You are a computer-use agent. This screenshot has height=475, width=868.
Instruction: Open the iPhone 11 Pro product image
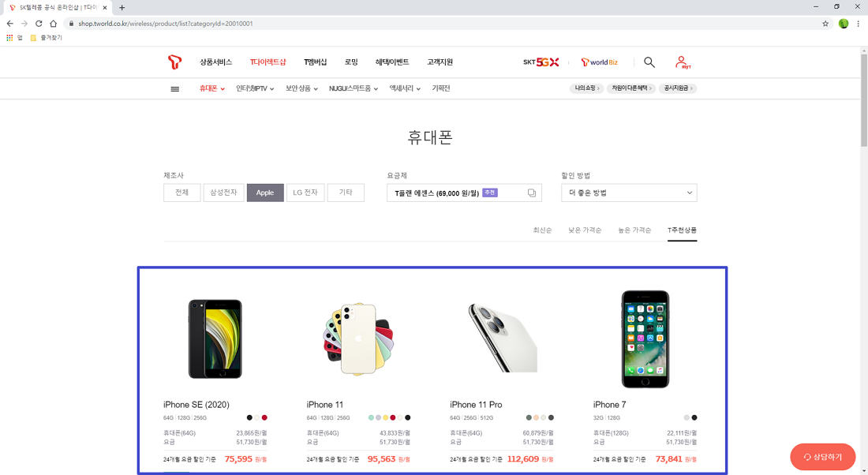[502, 338]
